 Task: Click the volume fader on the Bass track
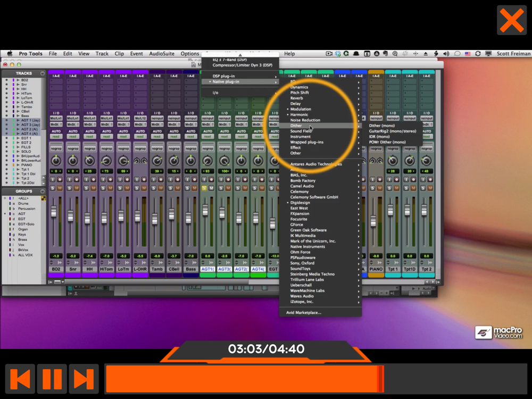tap(189, 219)
